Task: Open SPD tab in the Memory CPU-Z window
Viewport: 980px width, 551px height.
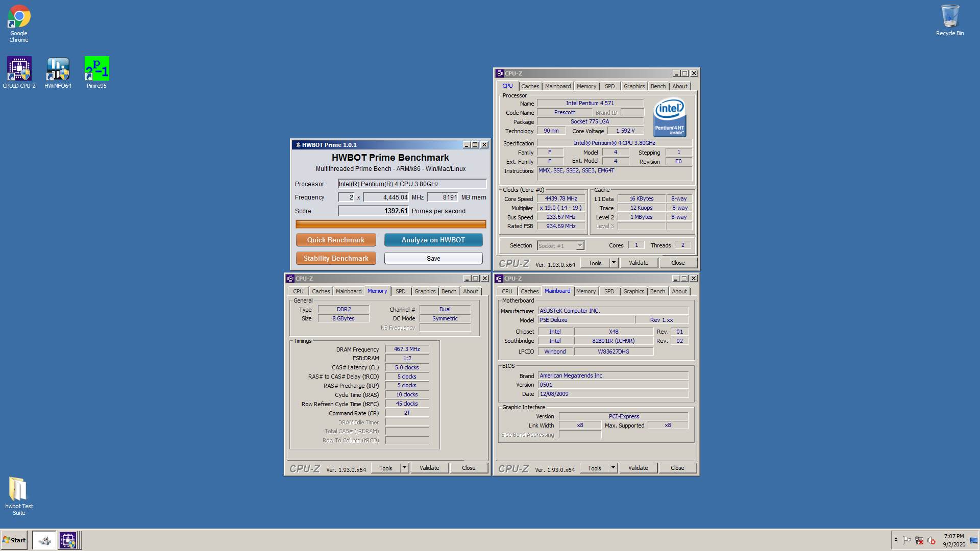Action: tap(401, 291)
